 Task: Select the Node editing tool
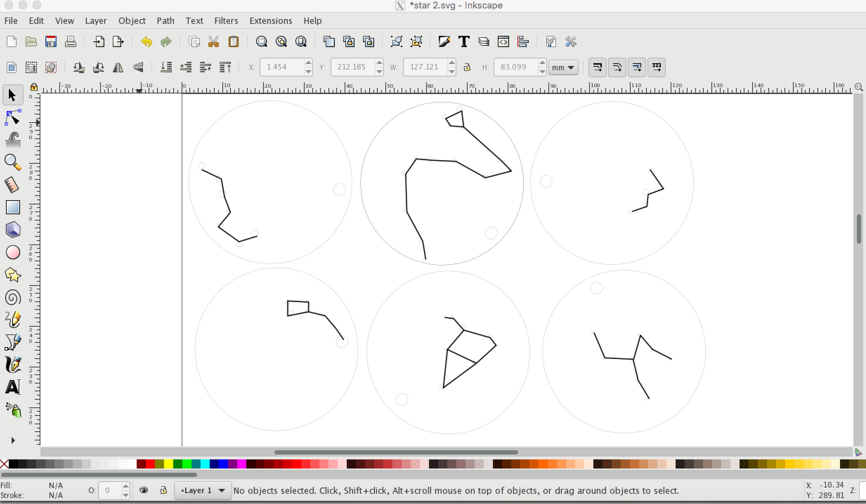pyautogui.click(x=13, y=118)
